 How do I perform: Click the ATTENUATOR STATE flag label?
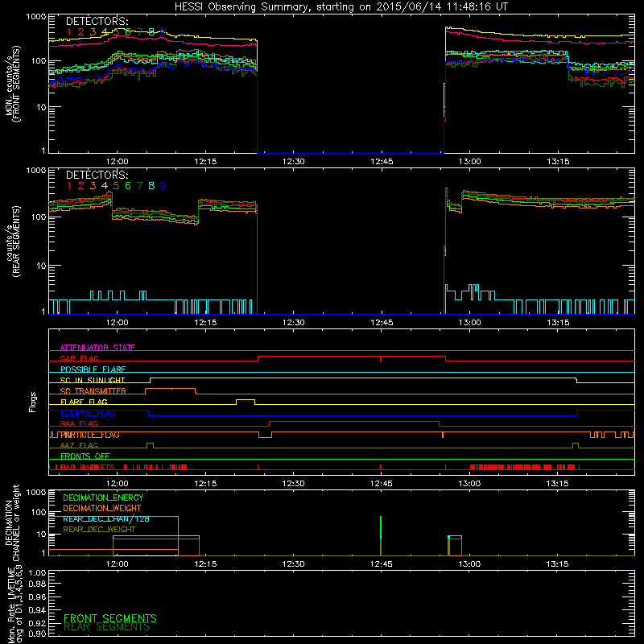97,348
